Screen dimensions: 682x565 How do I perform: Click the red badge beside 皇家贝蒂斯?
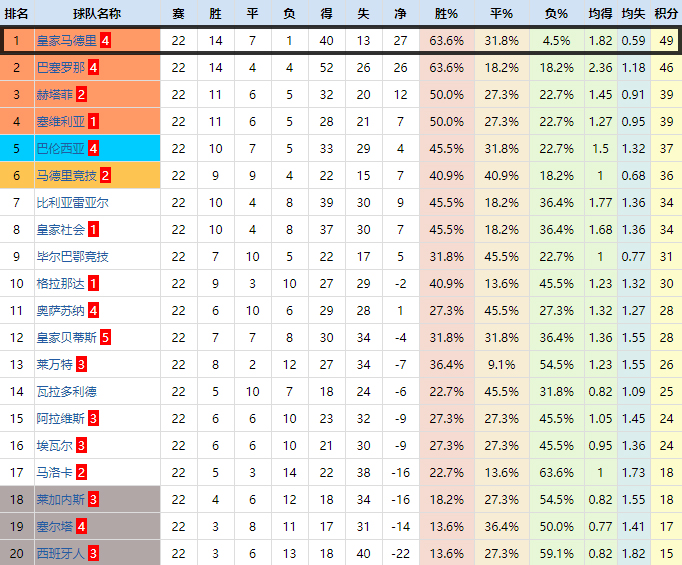coord(105,337)
